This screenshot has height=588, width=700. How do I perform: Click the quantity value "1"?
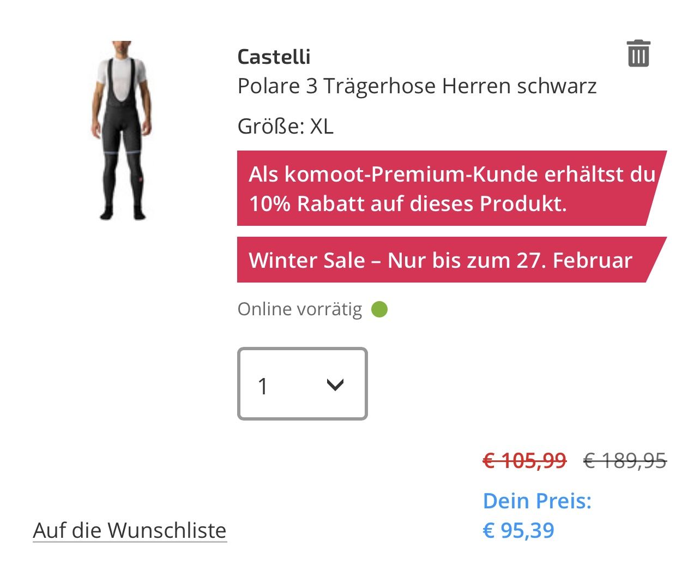(263, 386)
